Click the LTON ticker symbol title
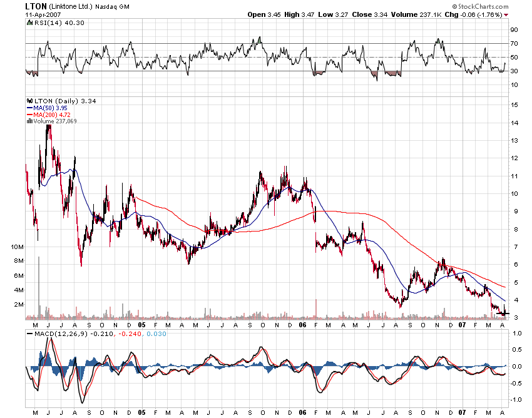The height and width of the screenshot is (418, 532). 36,6
